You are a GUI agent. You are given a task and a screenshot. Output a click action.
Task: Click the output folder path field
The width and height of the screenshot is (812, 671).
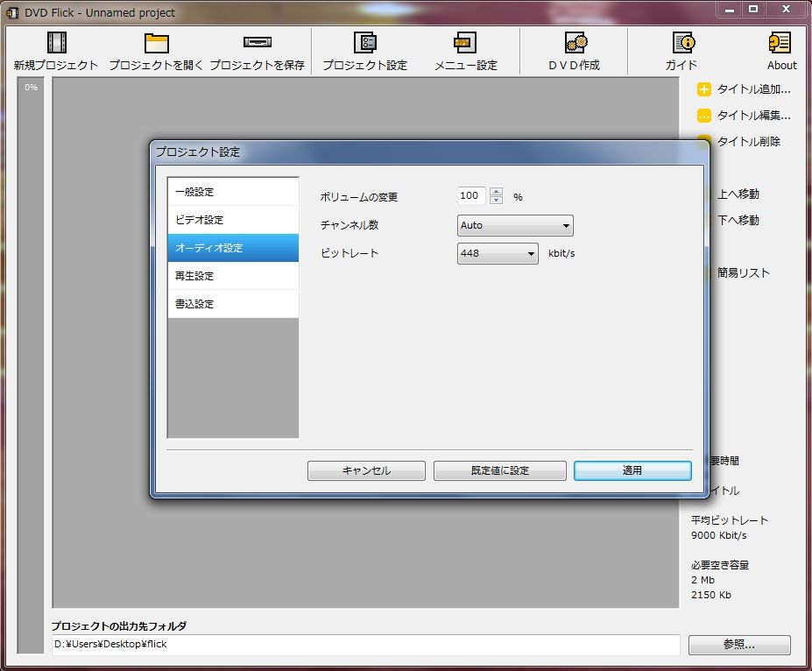click(x=365, y=645)
